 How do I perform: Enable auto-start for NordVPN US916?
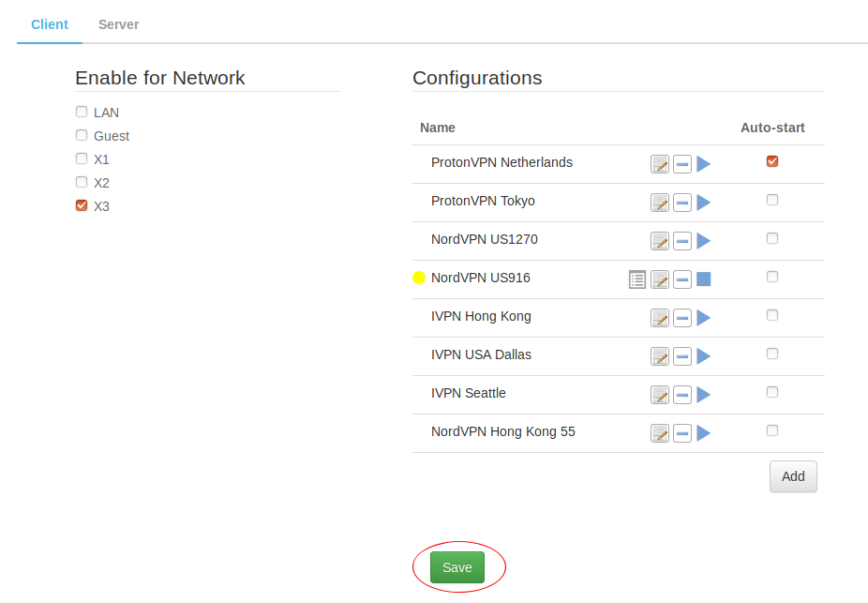pos(772,277)
